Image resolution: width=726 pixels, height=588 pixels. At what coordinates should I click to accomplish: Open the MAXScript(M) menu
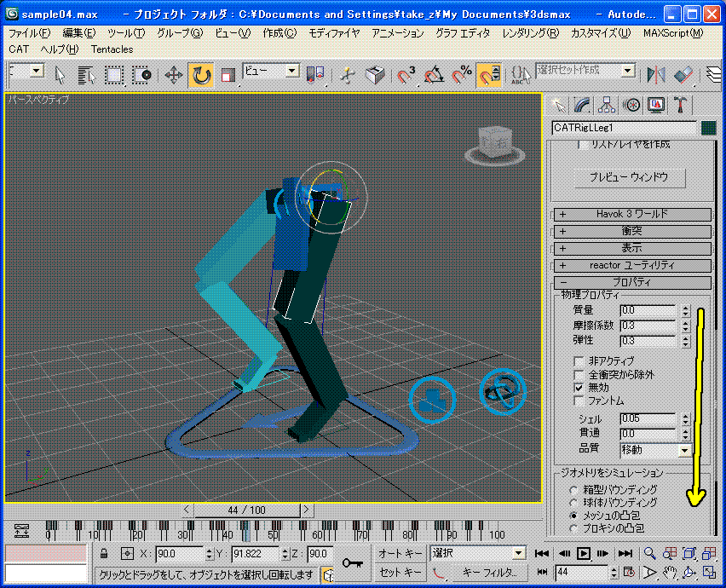(x=673, y=33)
